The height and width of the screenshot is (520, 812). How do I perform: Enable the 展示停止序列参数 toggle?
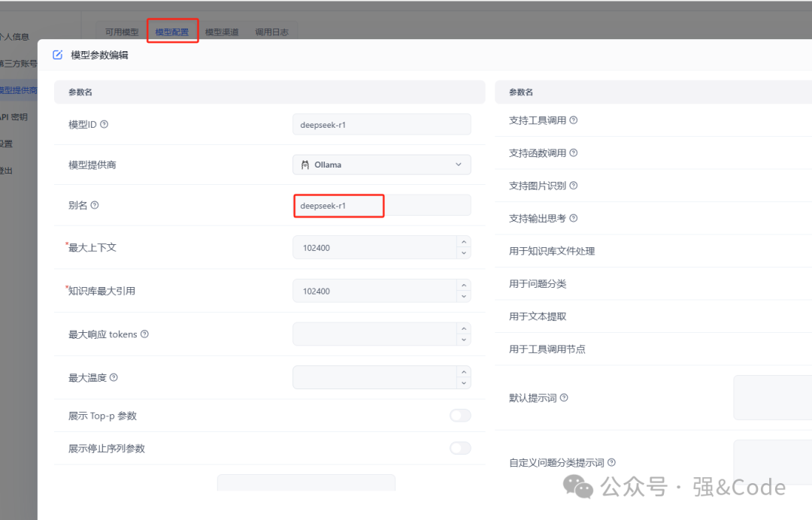click(x=460, y=447)
